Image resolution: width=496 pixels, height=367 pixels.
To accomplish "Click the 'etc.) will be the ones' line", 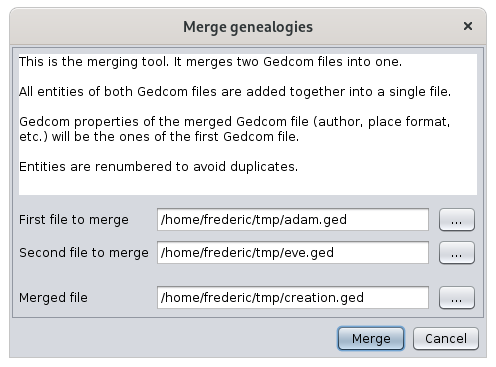I will pyautogui.click(x=159, y=137).
